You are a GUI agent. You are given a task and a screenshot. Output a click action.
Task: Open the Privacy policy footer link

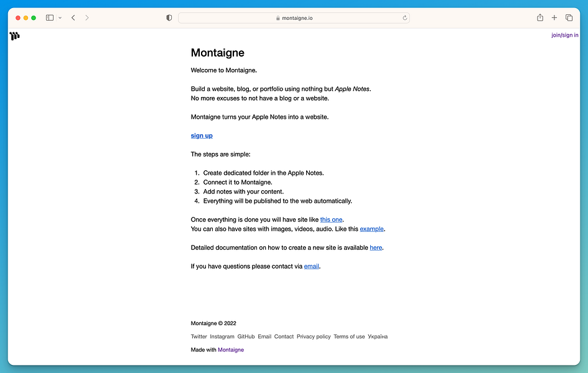coord(314,336)
